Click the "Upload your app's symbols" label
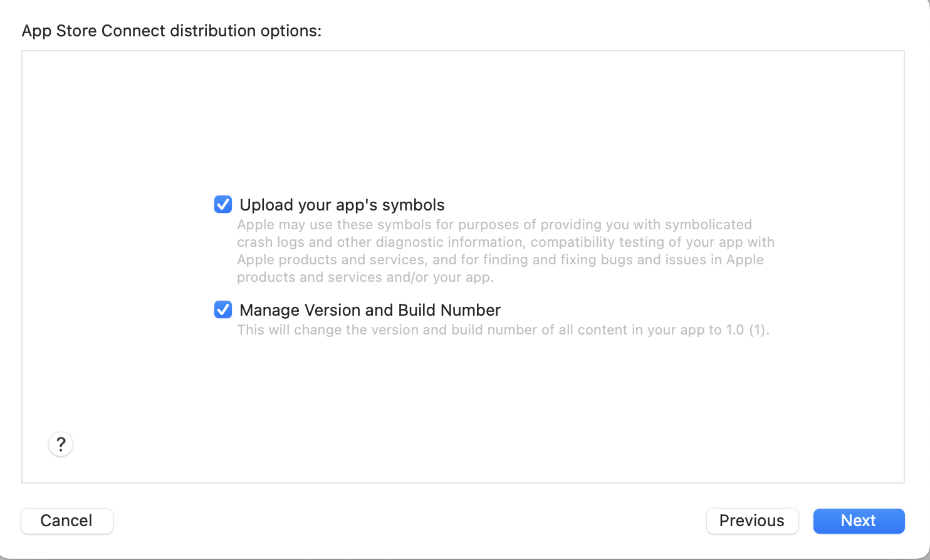Screen dimensions: 930x560 coord(342,205)
